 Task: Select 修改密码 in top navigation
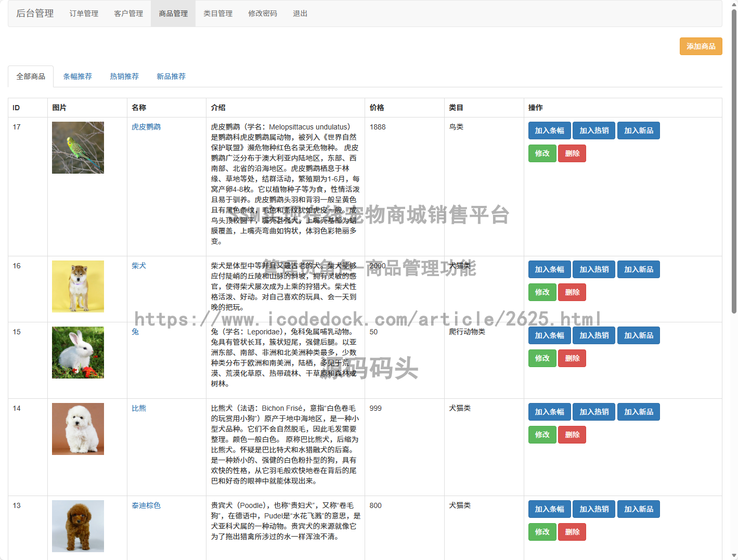click(263, 14)
